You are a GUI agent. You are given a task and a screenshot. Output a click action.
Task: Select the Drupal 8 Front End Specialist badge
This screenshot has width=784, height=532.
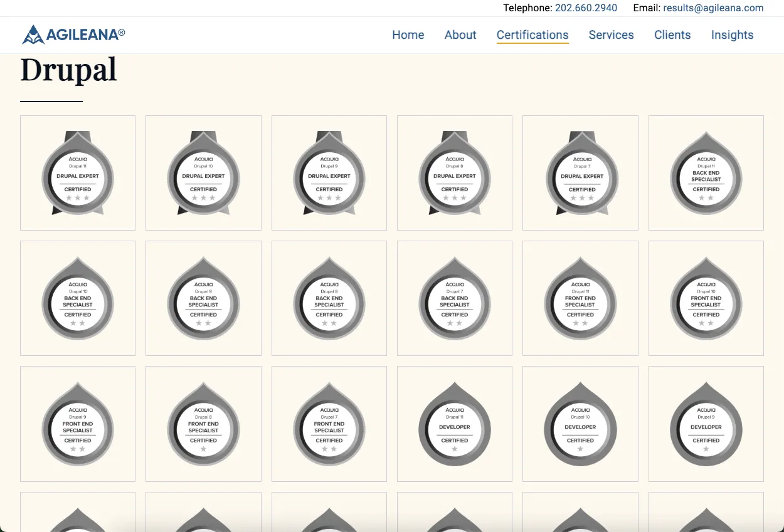203,424
